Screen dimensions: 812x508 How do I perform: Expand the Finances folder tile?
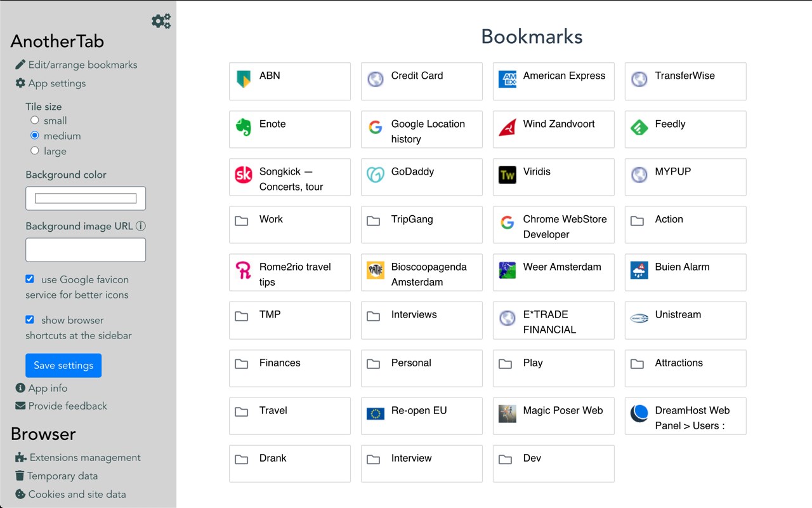[x=290, y=368]
